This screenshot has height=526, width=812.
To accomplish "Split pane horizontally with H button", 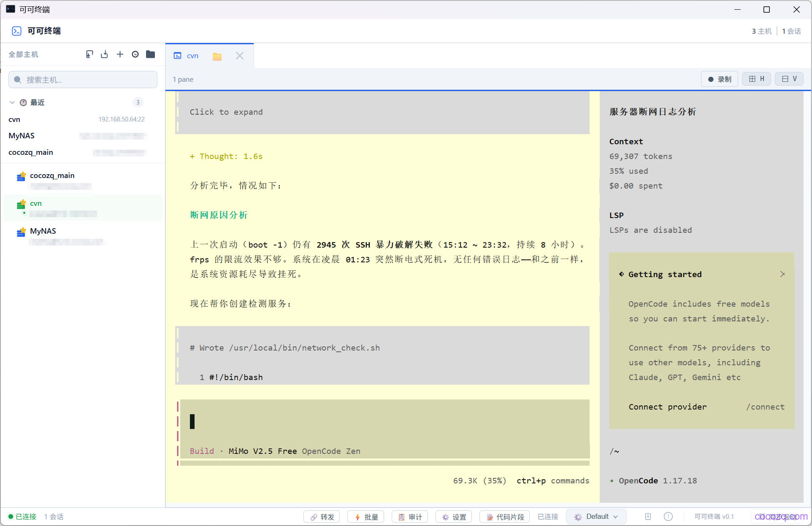I will click(756, 79).
